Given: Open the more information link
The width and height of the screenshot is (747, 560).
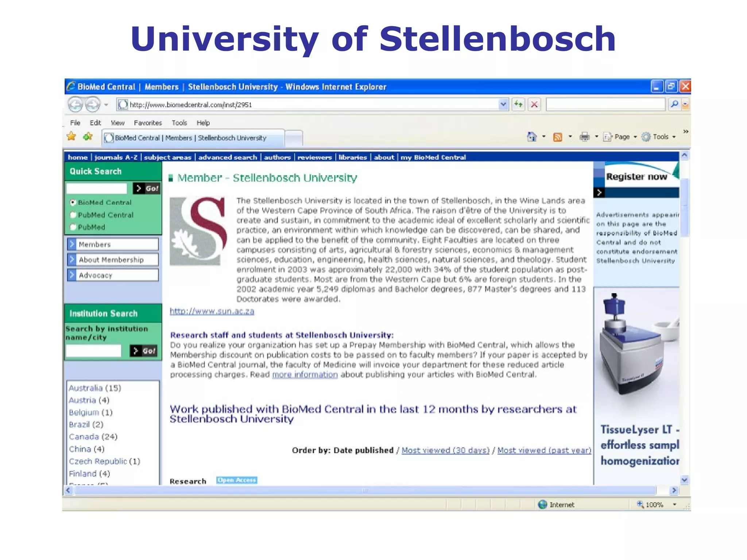Looking at the screenshot, I should pyautogui.click(x=305, y=374).
